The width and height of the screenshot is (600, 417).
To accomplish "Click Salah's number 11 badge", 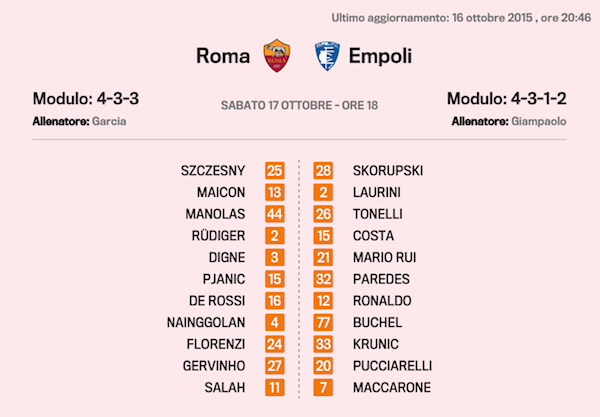I will (275, 387).
